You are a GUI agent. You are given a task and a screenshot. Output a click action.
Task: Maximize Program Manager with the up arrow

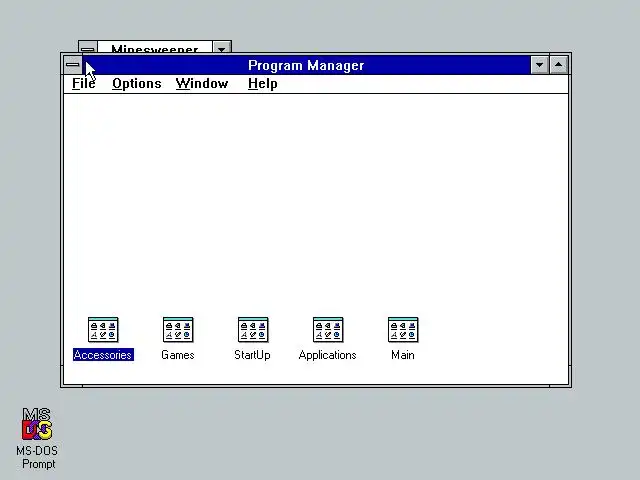click(x=558, y=64)
